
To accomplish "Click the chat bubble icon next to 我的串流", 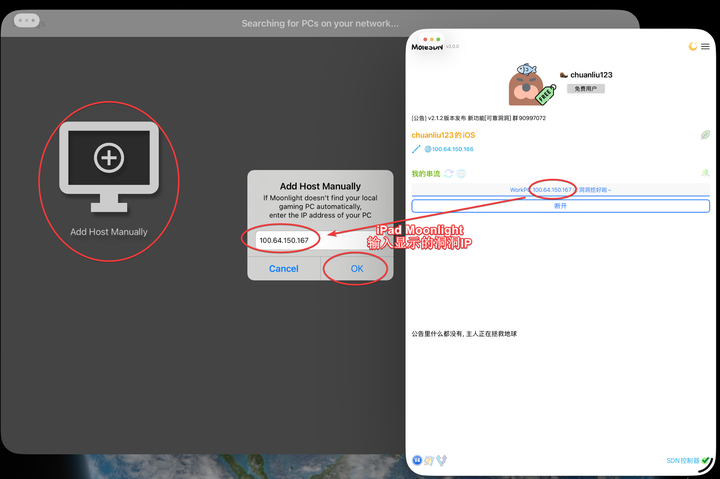I will click(461, 173).
